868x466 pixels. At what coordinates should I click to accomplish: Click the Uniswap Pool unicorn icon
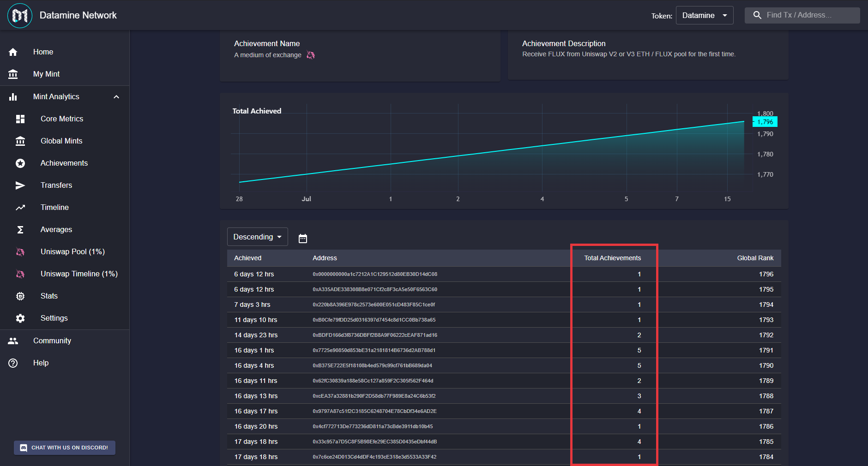(20, 252)
